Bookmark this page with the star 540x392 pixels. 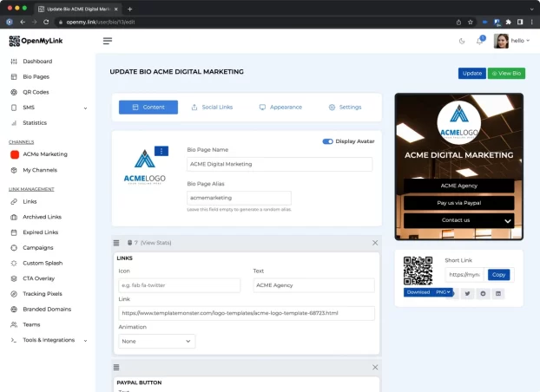point(470,22)
